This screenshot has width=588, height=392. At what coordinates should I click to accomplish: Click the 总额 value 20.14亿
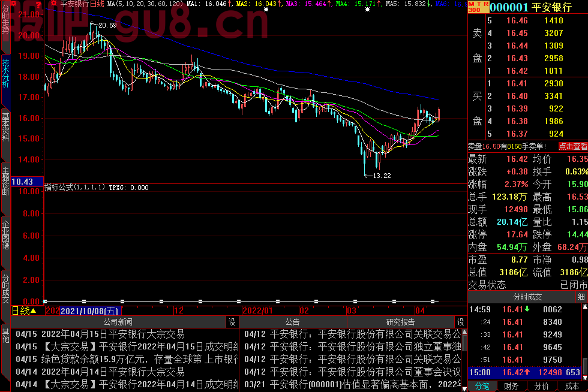512,222
